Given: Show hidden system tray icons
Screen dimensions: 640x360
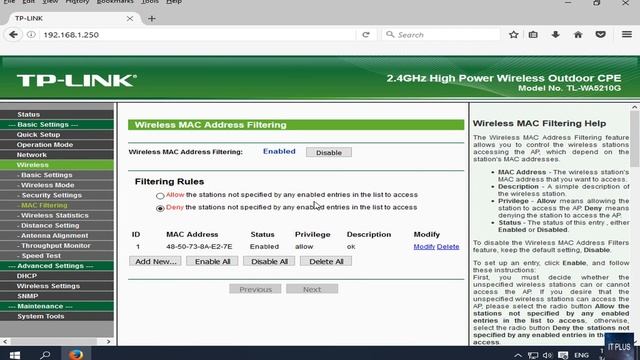Looking at the screenshot, I should click(518, 356).
